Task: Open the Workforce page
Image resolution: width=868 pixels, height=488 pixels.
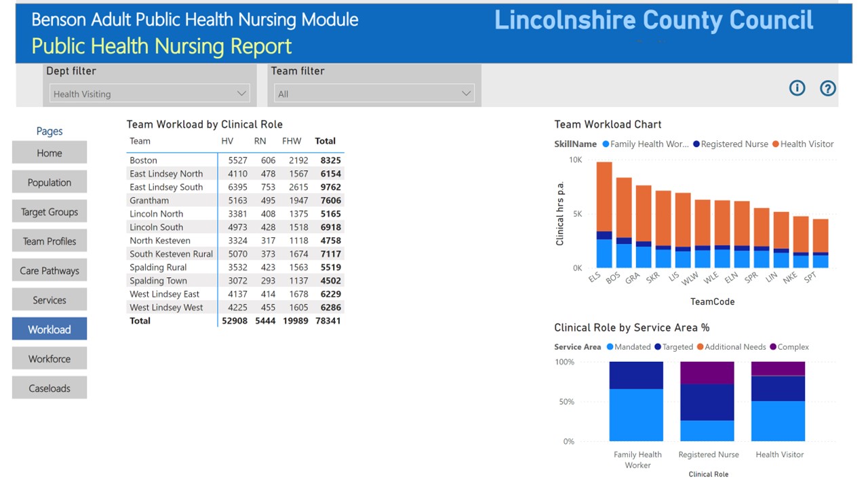Action: pos(50,359)
